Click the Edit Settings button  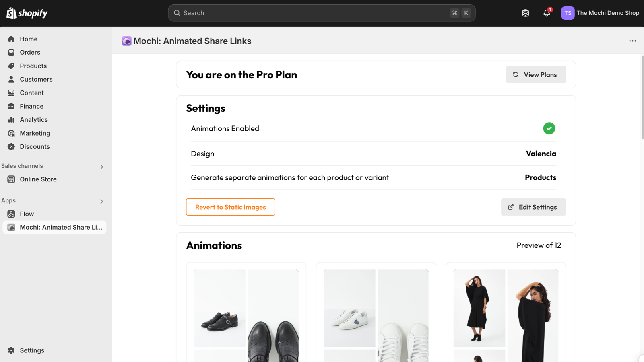(x=533, y=207)
